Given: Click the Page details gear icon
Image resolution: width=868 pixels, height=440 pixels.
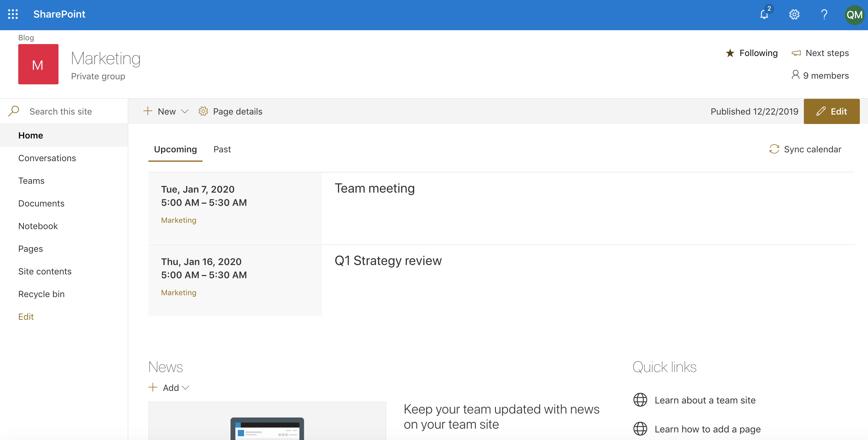Looking at the screenshot, I should point(203,111).
